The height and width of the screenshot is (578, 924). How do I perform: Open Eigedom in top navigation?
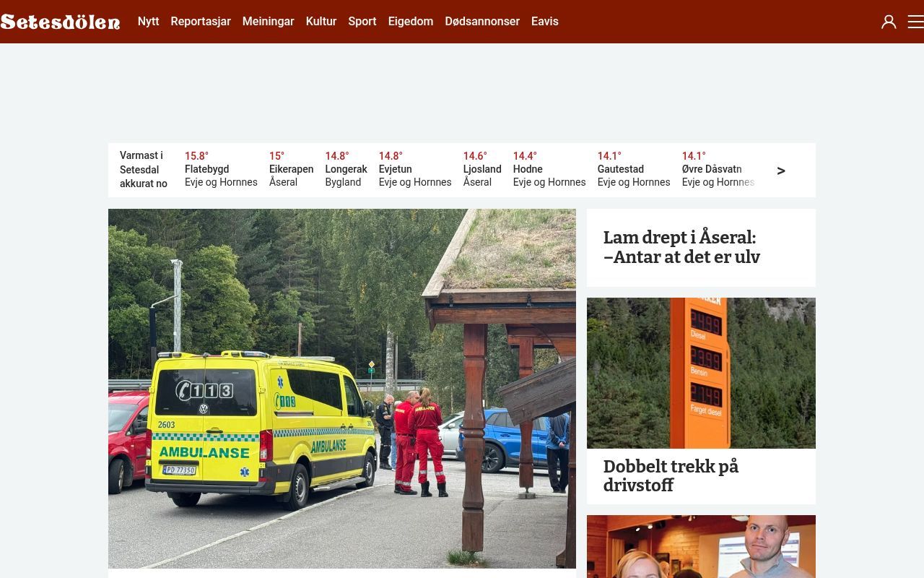pos(411,22)
